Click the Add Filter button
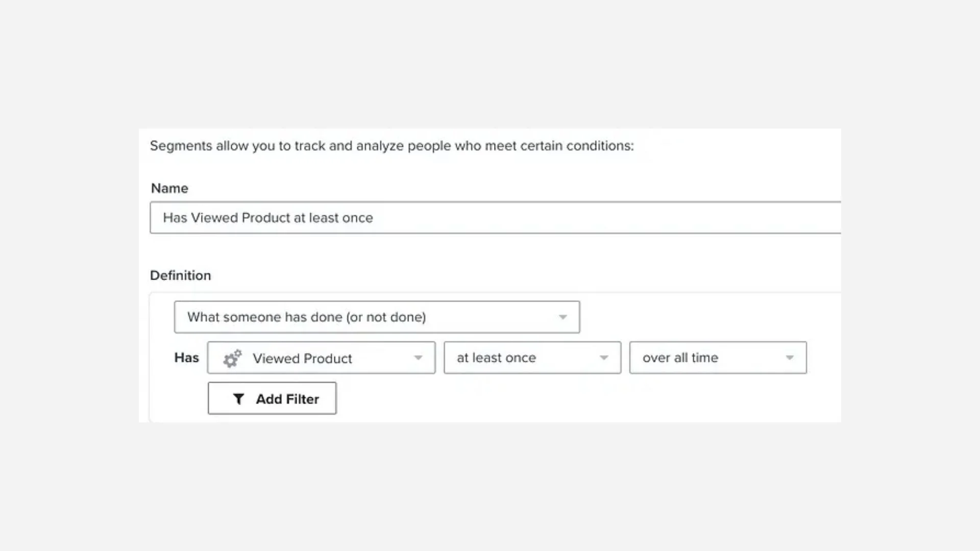The width and height of the screenshot is (980, 551). point(272,398)
